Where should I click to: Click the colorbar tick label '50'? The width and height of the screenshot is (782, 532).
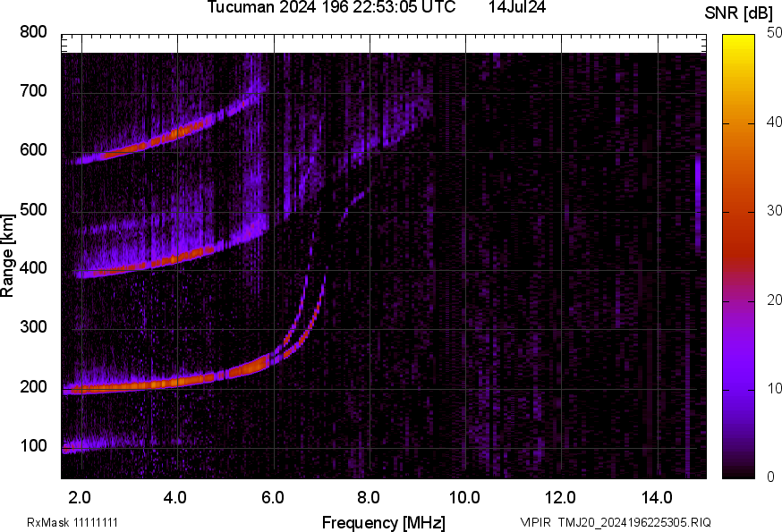pyautogui.click(x=774, y=33)
